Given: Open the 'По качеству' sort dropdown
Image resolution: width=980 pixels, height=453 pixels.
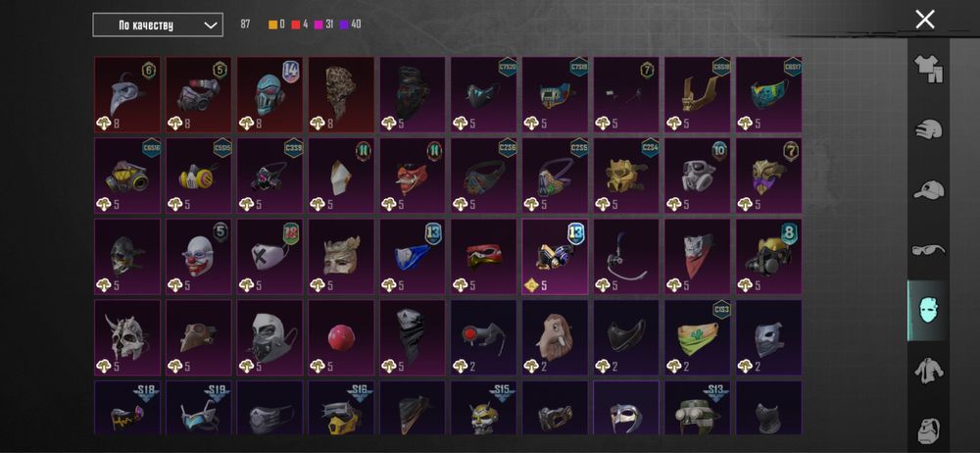Looking at the screenshot, I should click(158, 25).
